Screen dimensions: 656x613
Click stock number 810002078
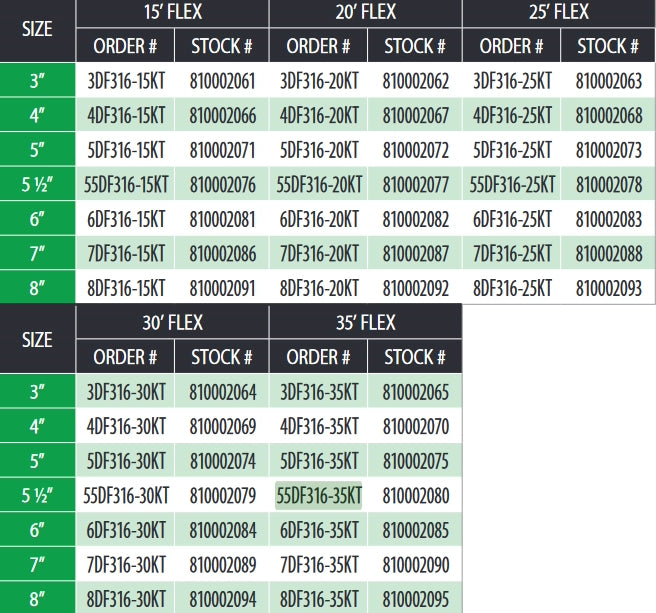[609, 185]
